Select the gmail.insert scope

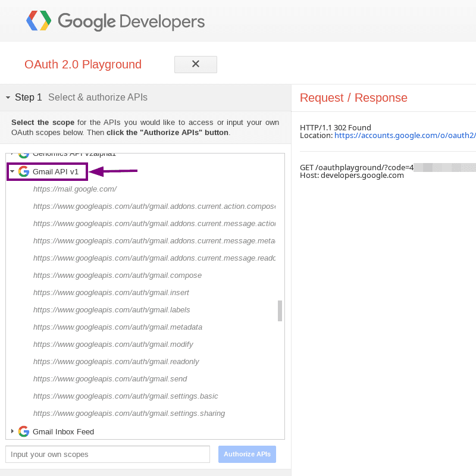click(111, 293)
